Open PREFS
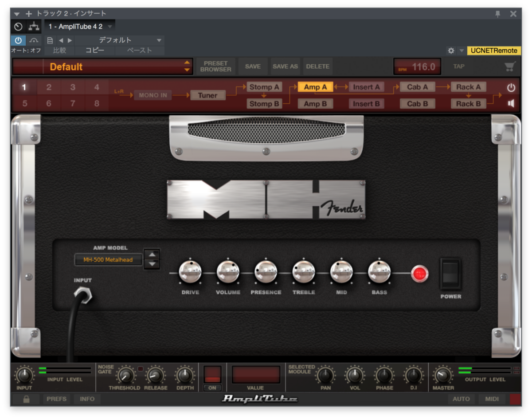Viewport: 532px width, 419px height. click(x=56, y=399)
